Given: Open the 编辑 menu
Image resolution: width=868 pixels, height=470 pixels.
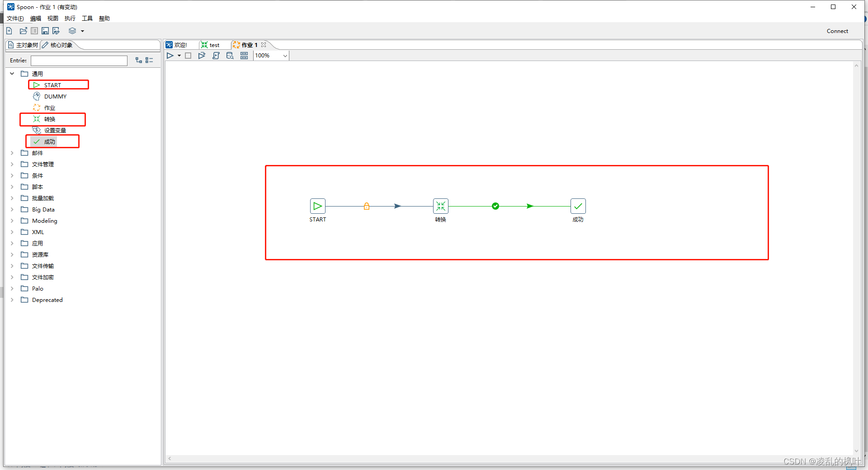Looking at the screenshot, I should [36, 19].
